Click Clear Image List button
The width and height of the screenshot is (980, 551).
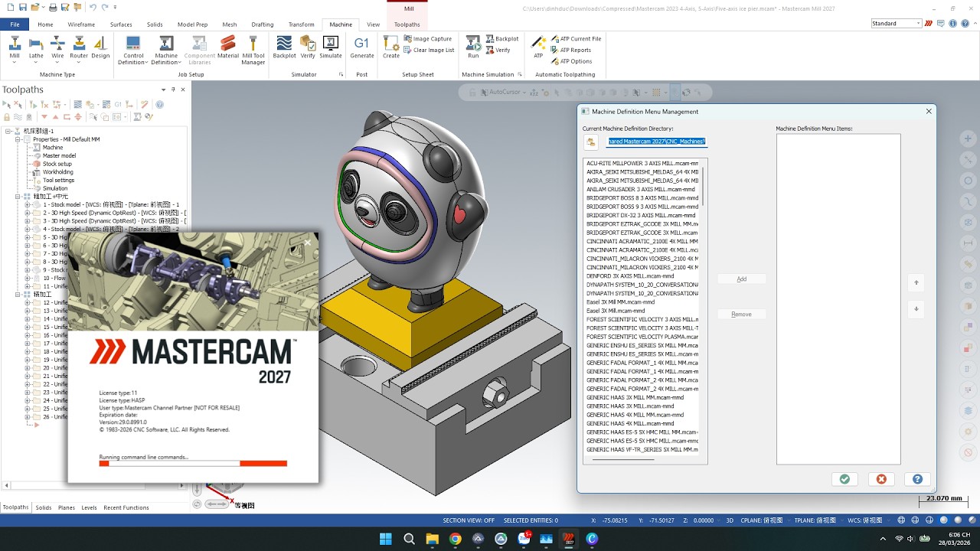coord(429,51)
